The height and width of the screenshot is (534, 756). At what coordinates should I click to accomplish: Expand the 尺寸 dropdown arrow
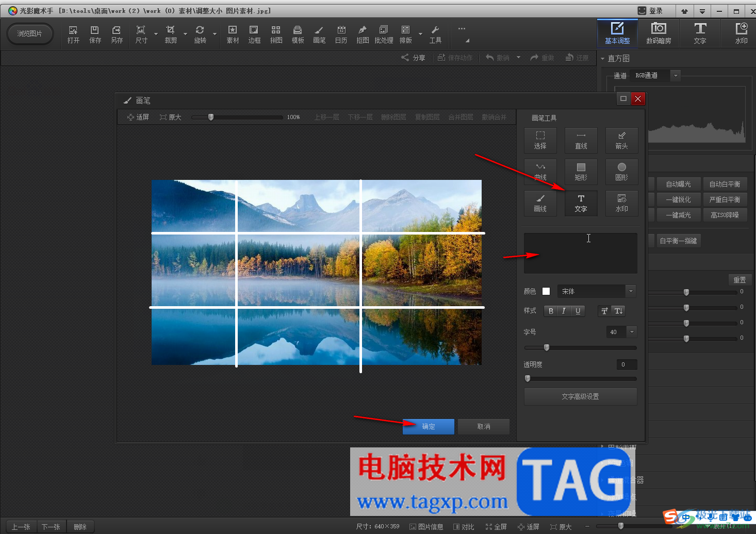click(156, 35)
